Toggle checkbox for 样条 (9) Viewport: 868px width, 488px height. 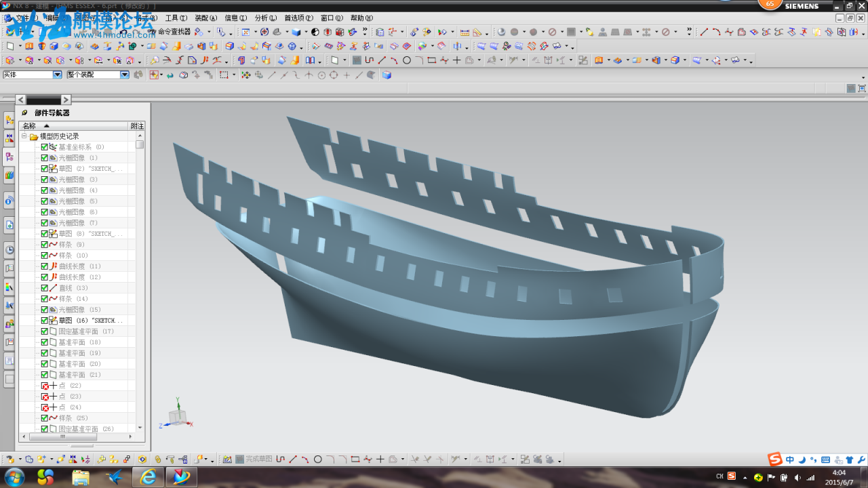point(45,245)
